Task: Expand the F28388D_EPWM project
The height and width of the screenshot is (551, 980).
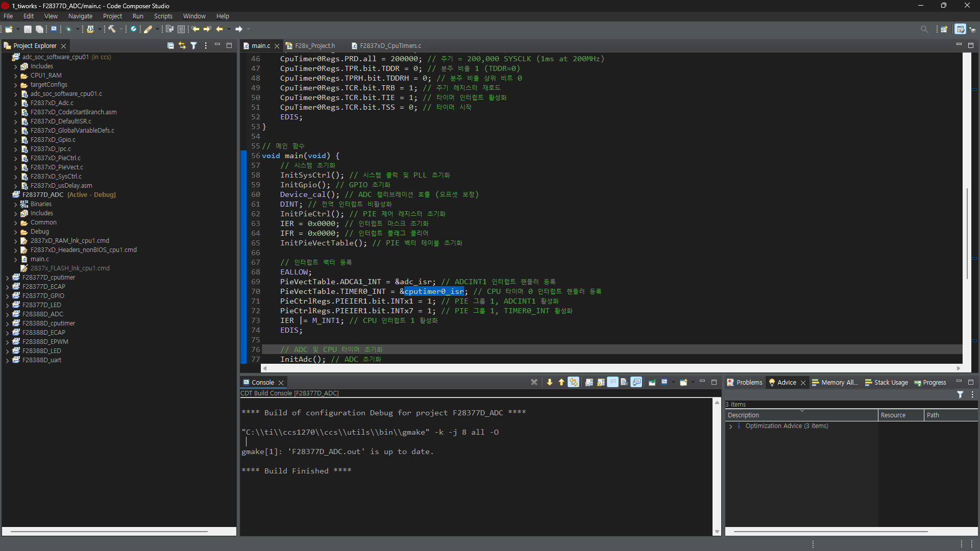Action: pos(8,342)
